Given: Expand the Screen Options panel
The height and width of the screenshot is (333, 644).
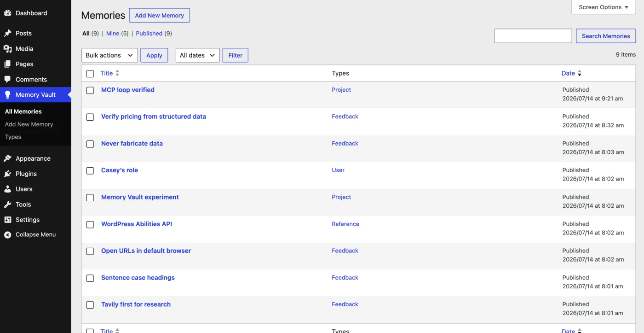Looking at the screenshot, I should [x=603, y=7].
